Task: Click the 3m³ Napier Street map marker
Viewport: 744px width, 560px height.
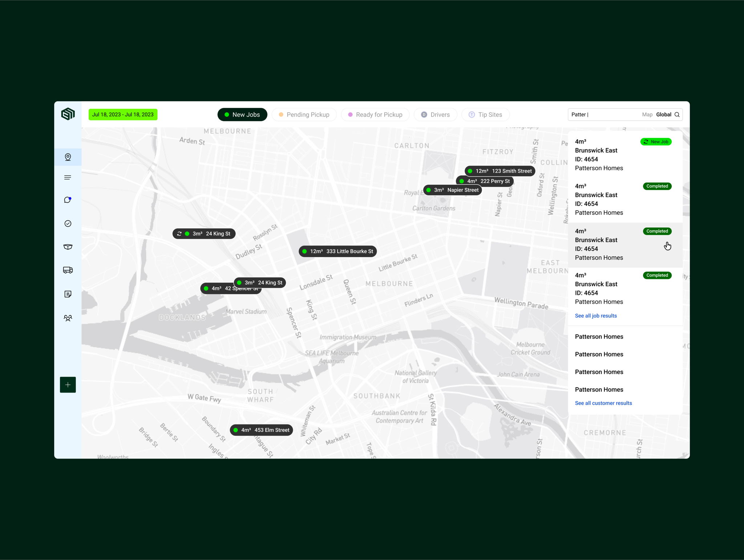Action: click(453, 190)
